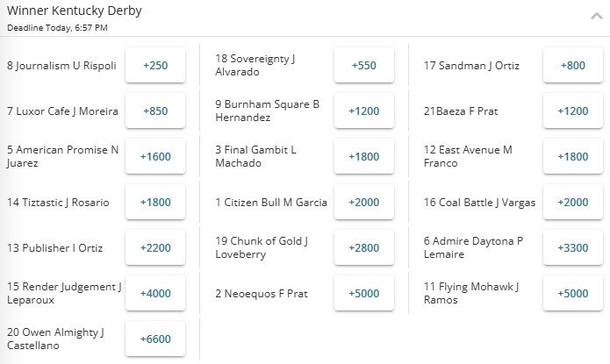The image size is (610, 364).
Task: Select East Avenue +1800 odds button
Action: (572, 157)
